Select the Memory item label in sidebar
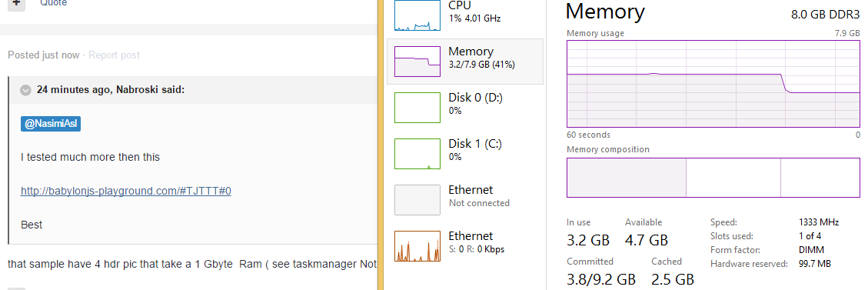Viewport: 868px width, 290px height. click(471, 52)
